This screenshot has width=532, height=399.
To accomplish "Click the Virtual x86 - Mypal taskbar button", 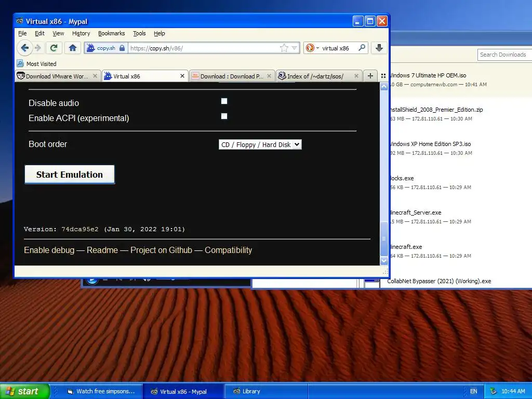I will 183,391.
